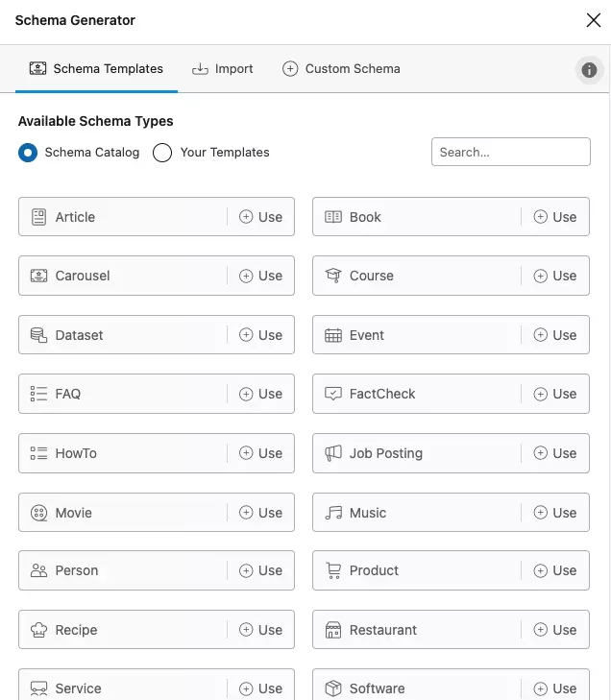The height and width of the screenshot is (700, 611).
Task: Click the Product shopping cart icon
Action: pos(333,570)
